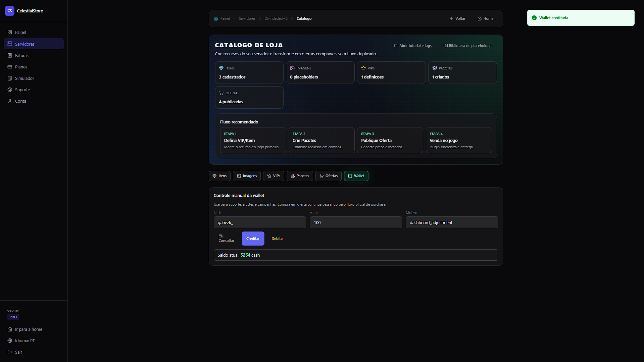This screenshot has height=362, width=644.
Task: Click Debitar to remove funds
Action: click(278, 238)
